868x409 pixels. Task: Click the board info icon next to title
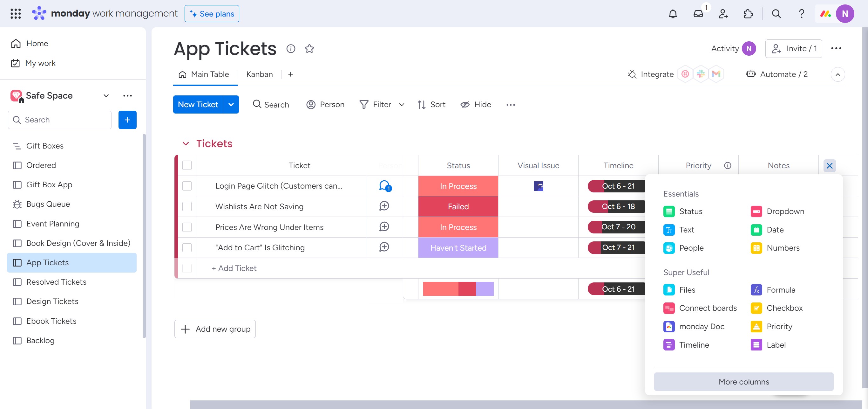tap(290, 49)
